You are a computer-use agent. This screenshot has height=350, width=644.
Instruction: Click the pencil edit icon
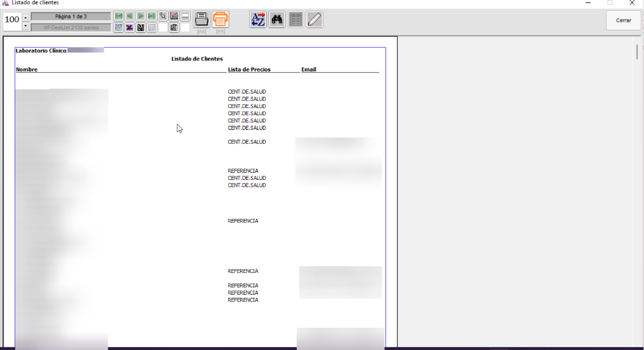(x=314, y=19)
